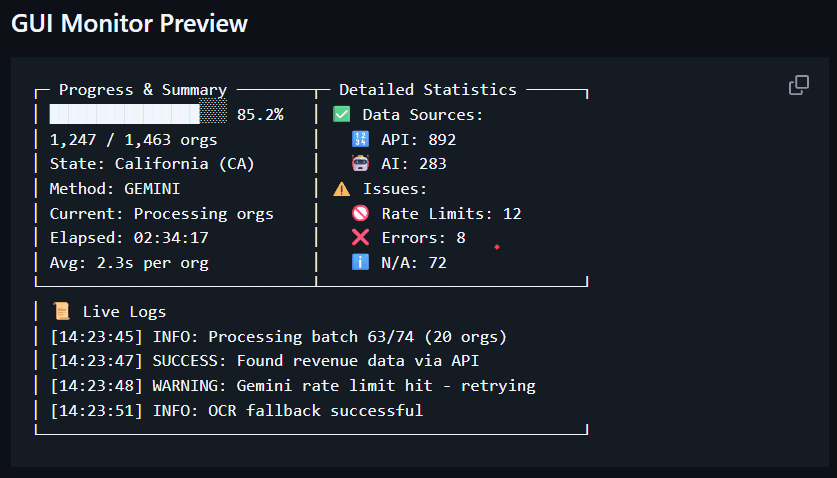Click the Progress & Summary panel title
Viewport: 837px width, 478px height.
(x=143, y=90)
